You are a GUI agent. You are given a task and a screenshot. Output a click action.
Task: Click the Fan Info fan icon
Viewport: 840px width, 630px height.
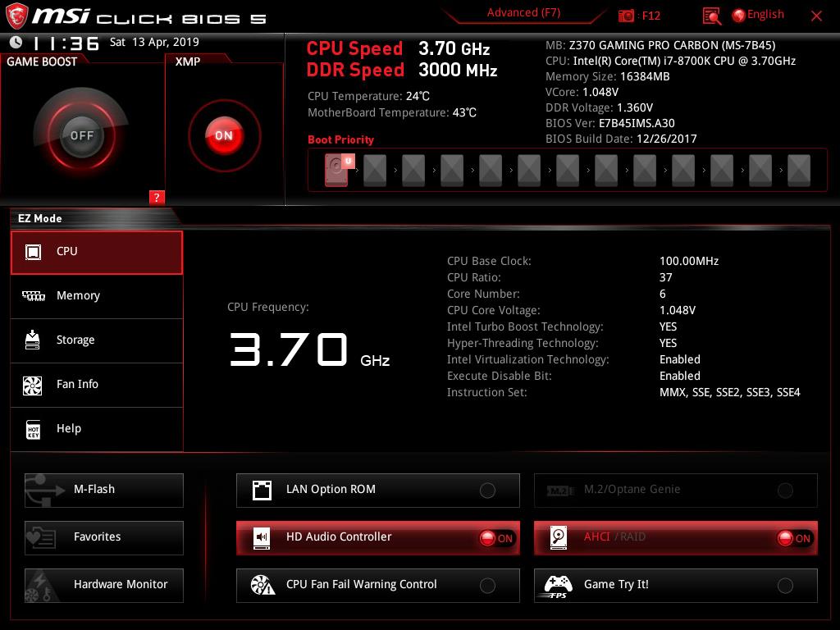(x=33, y=386)
